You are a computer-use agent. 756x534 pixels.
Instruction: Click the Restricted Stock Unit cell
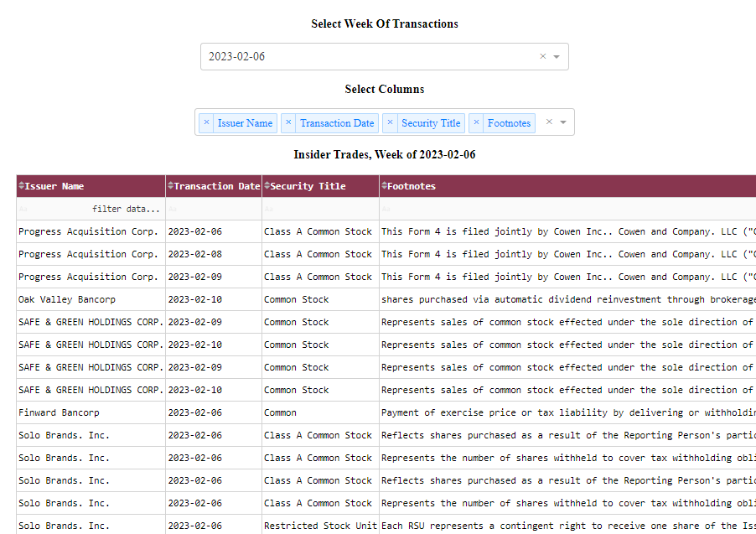pos(320,526)
